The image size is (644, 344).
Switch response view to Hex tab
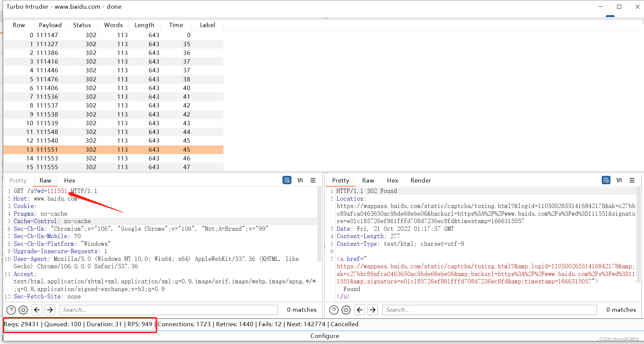coord(393,181)
